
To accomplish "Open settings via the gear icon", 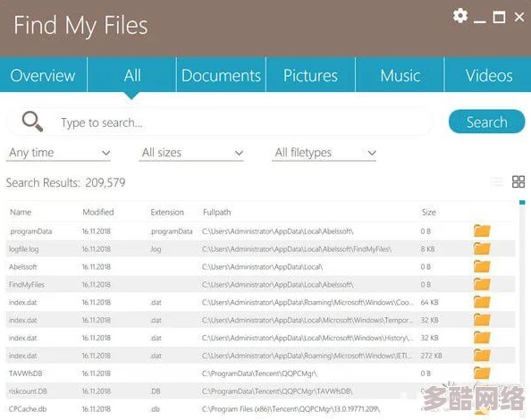I will (460, 15).
